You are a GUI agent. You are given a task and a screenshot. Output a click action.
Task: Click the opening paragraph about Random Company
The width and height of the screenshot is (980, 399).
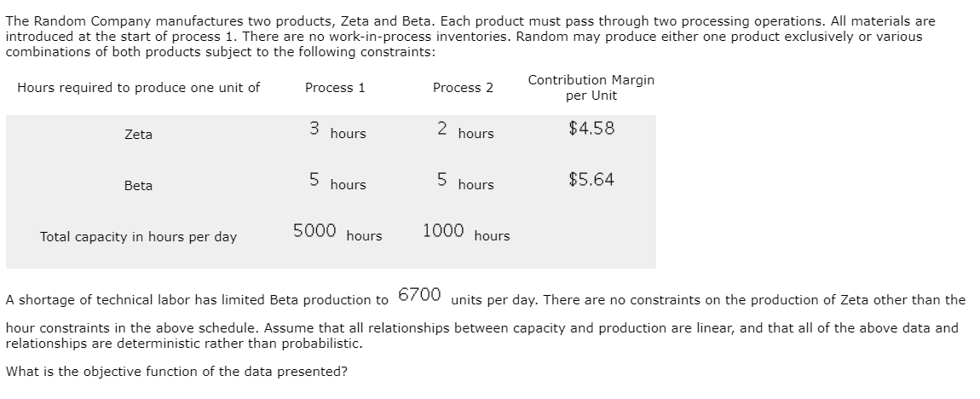click(470, 37)
